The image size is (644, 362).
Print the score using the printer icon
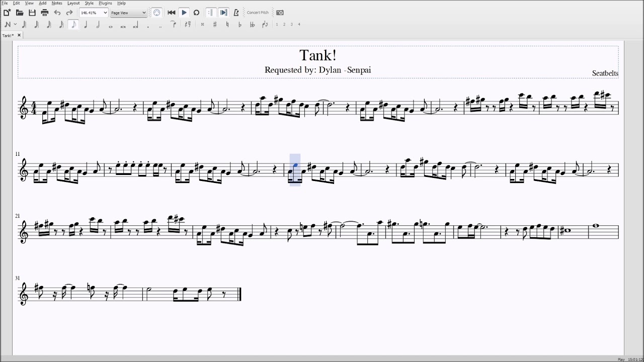(44, 13)
